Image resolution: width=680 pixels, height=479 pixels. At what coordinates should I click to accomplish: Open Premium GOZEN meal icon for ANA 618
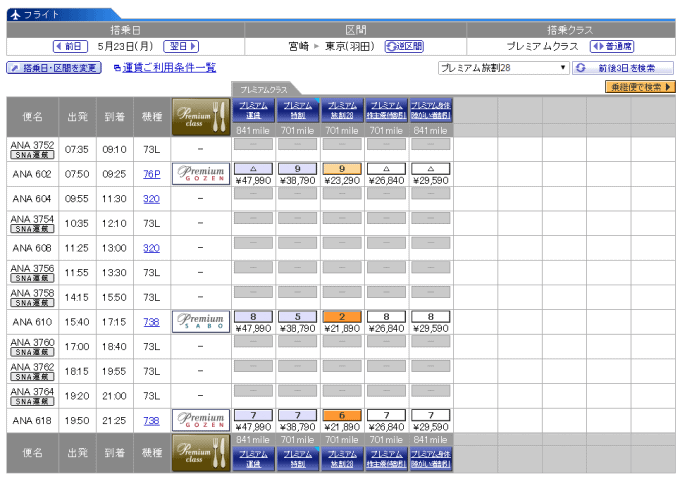point(201,420)
